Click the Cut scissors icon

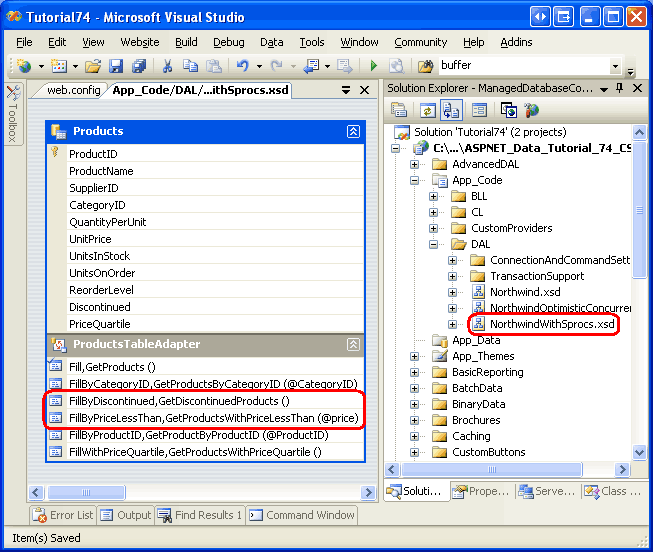click(x=166, y=66)
